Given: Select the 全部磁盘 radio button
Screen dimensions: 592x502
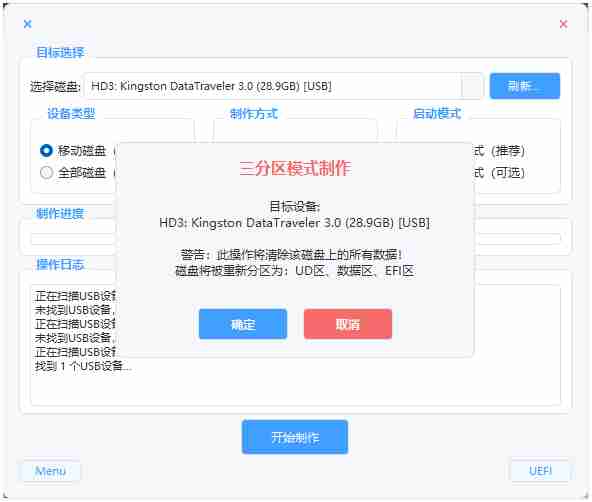Looking at the screenshot, I should 46,172.
